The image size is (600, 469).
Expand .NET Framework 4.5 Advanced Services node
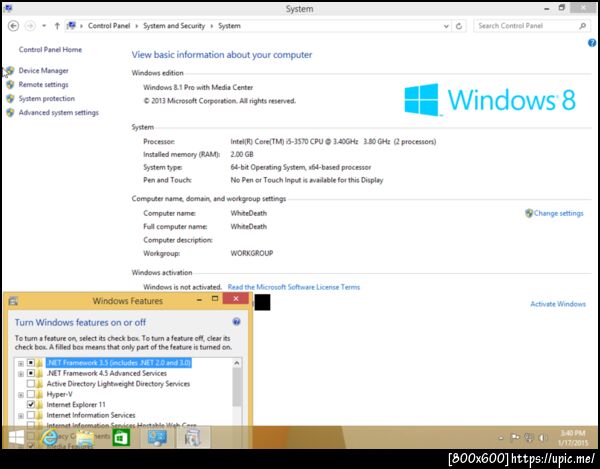(x=21, y=374)
